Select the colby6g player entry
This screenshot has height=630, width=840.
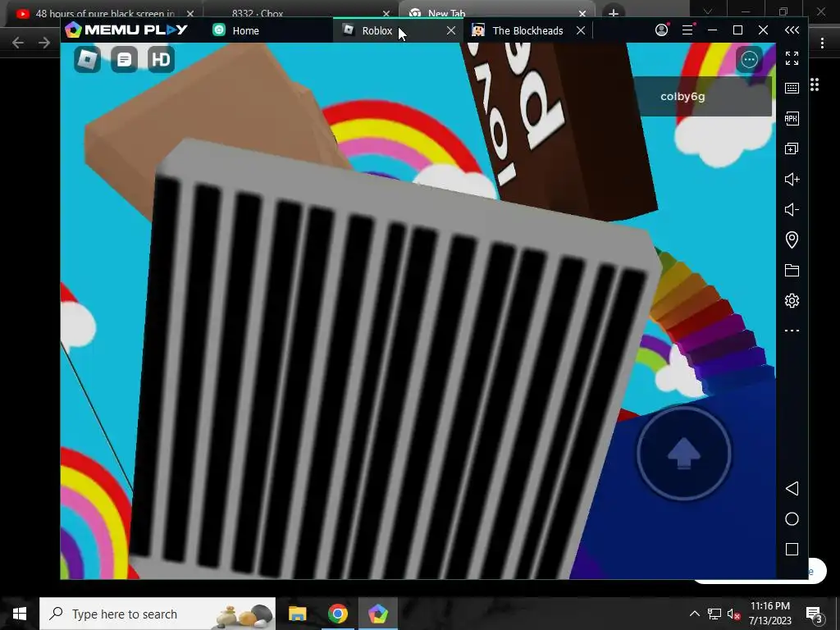click(x=702, y=97)
